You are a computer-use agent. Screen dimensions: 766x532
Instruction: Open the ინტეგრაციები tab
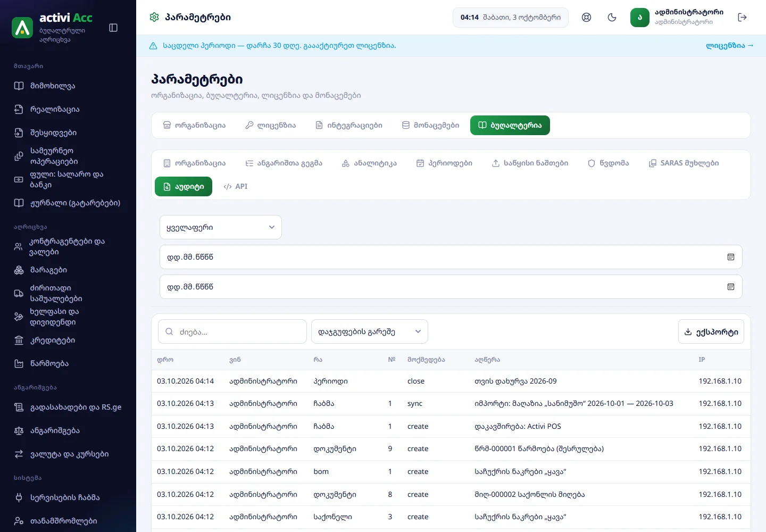[x=349, y=126]
